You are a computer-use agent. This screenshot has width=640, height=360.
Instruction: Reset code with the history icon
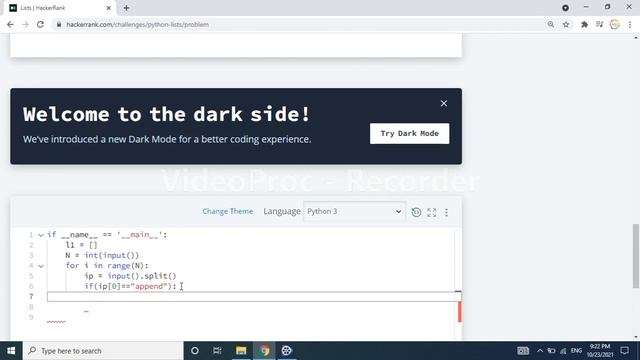click(416, 212)
